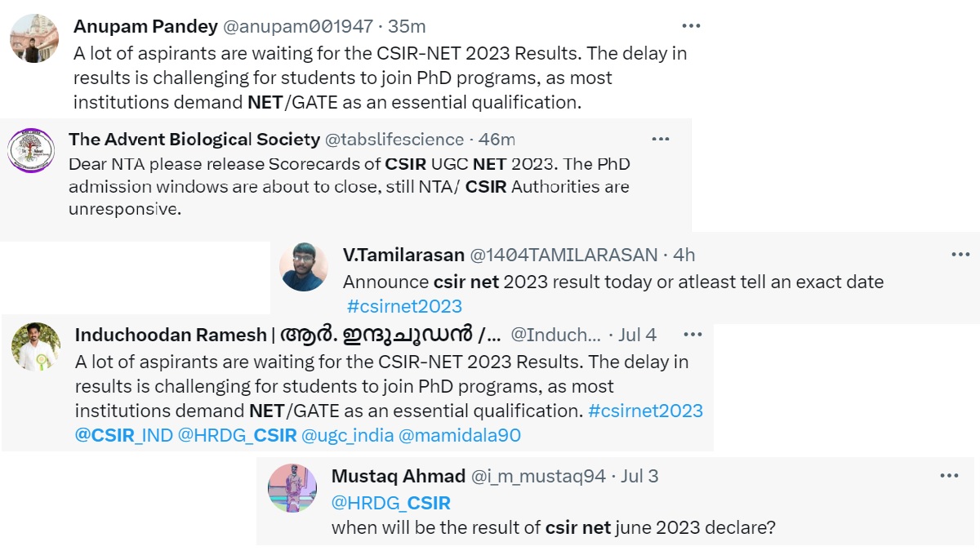
Task: Open the ellipsis menu on Mustaq Ahmad's tweet
Action: tap(948, 476)
